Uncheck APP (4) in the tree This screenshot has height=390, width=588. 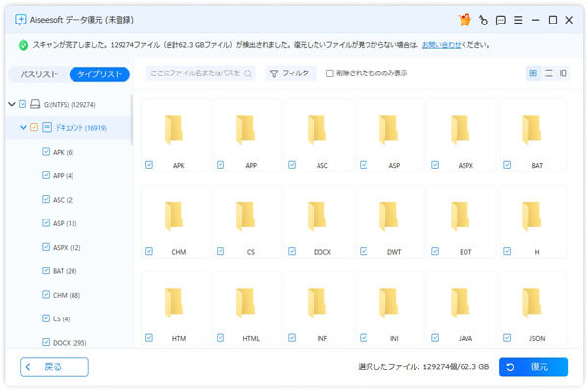pyautogui.click(x=46, y=175)
